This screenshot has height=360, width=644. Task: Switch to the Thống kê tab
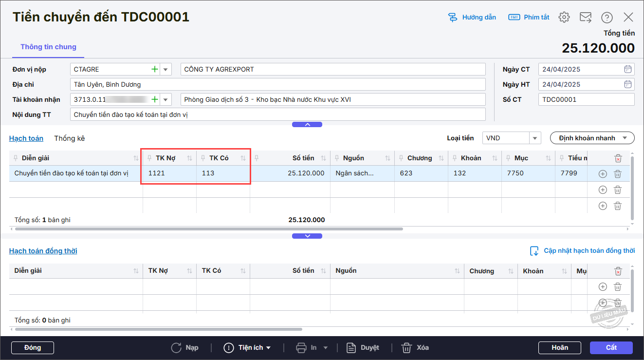coord(69,138)
